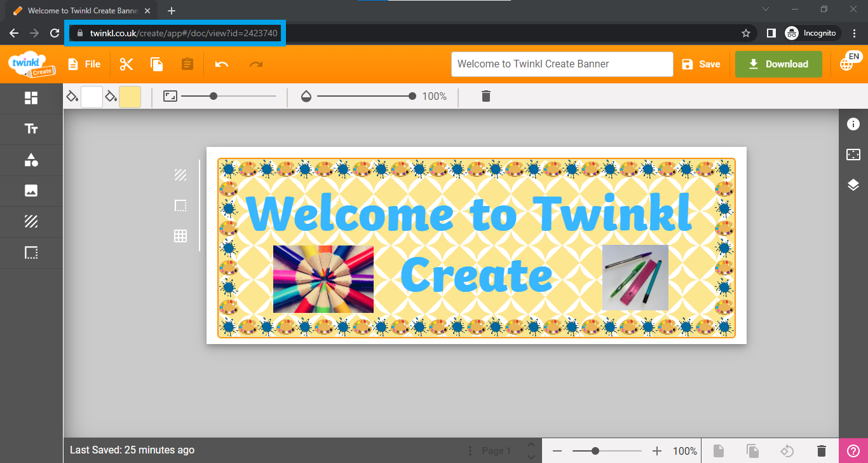
Task: Open the browser tab search dropdown
Action: (x=765, y=10)
